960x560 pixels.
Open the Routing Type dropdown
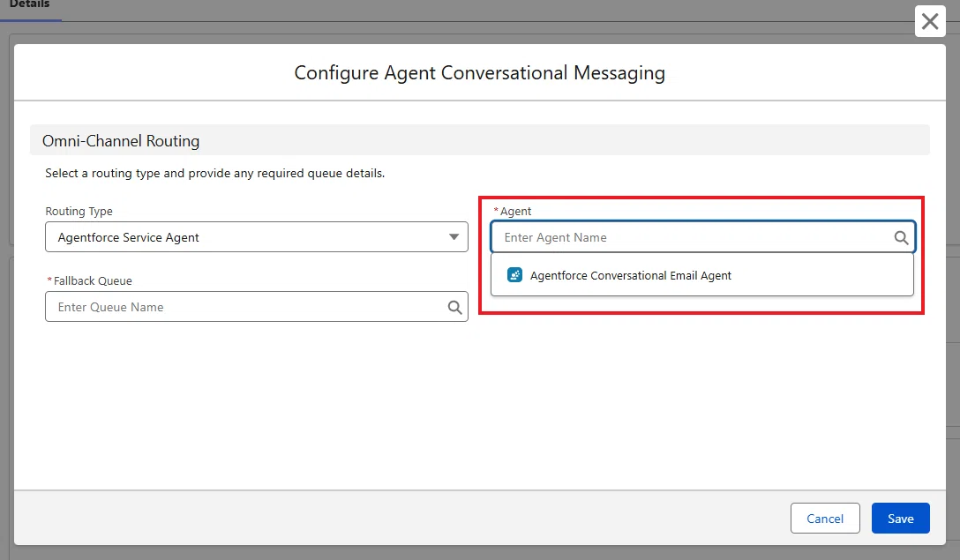coord(257,237)
